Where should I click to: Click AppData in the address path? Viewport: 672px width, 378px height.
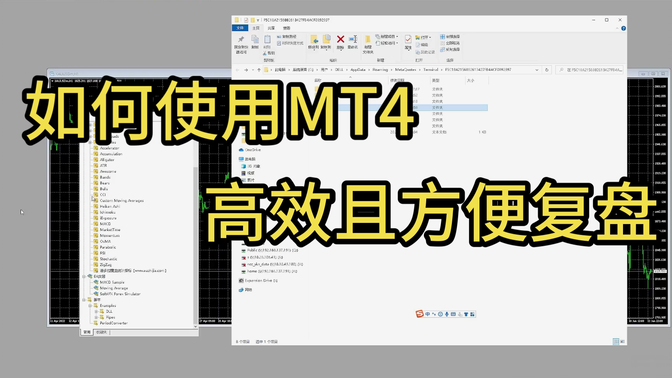click(358, 69)
